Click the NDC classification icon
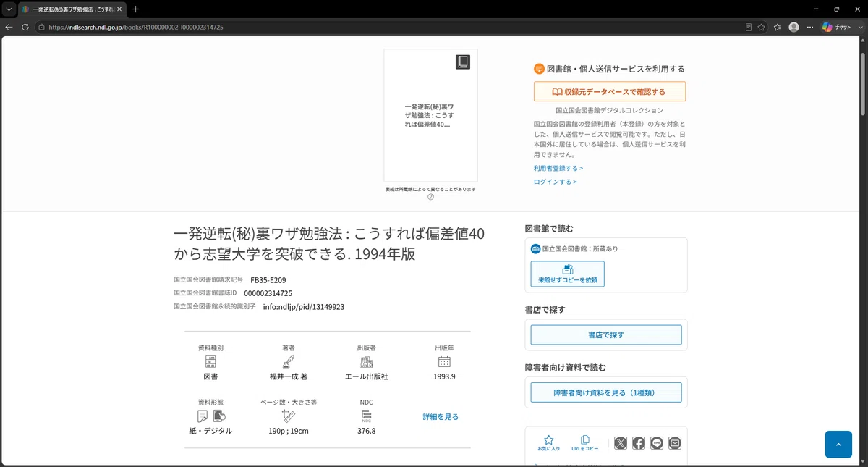This screenshot has width=868, height=467. 367,416
